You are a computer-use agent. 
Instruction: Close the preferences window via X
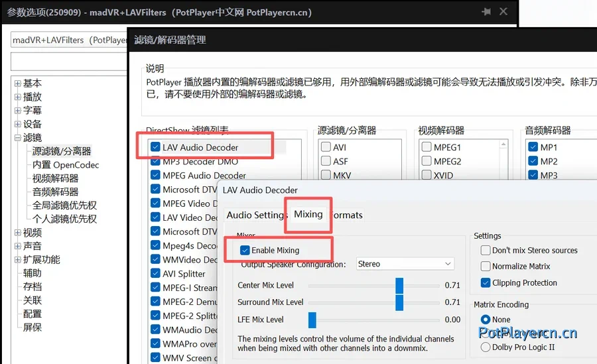pyautogui.click(x=503, y=11)
